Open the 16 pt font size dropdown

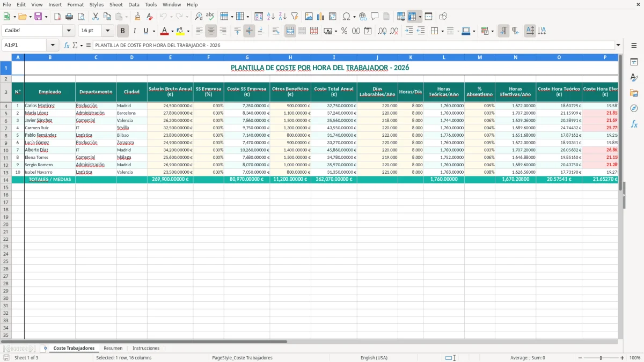[107, 31]
